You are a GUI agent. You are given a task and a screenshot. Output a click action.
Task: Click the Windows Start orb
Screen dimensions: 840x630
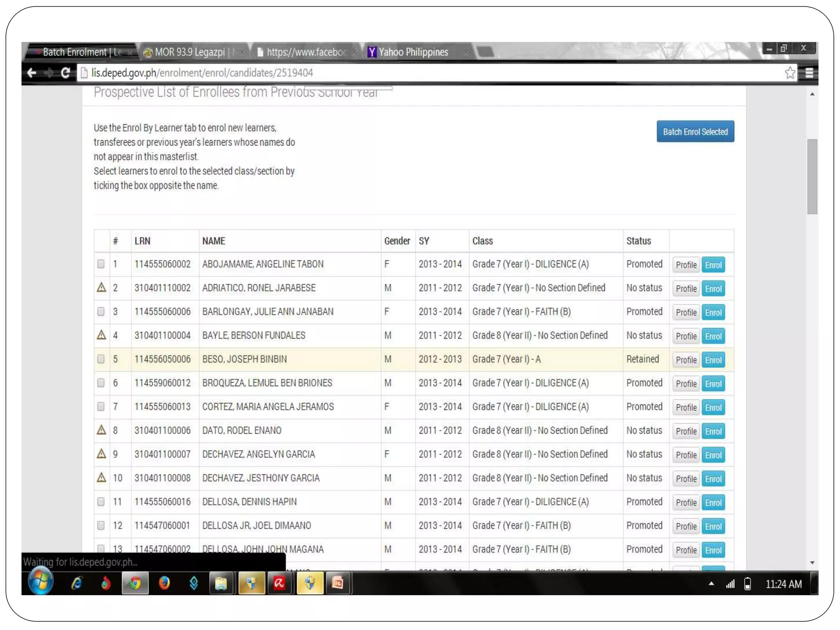(41, 581)
